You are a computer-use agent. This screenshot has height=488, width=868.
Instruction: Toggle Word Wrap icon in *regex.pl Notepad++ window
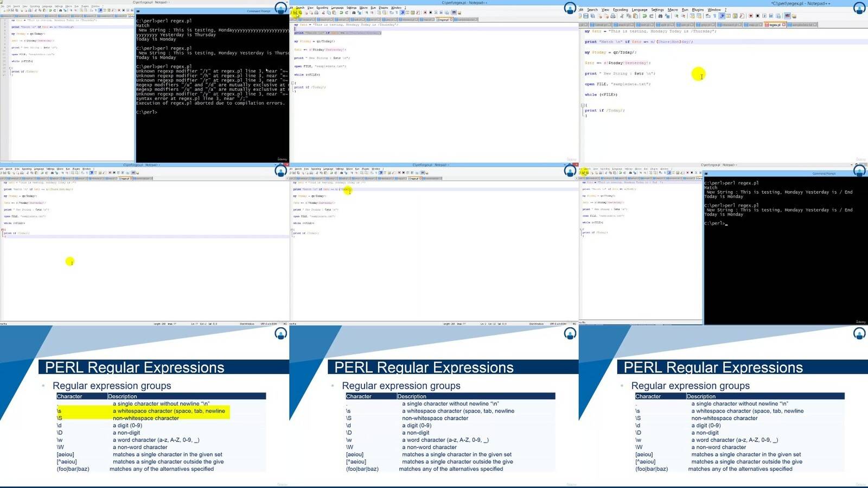(x=708, y=16)
